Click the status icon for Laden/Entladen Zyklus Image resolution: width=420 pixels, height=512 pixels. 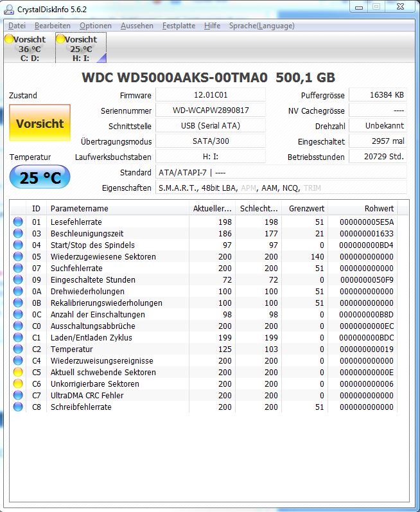18,337
